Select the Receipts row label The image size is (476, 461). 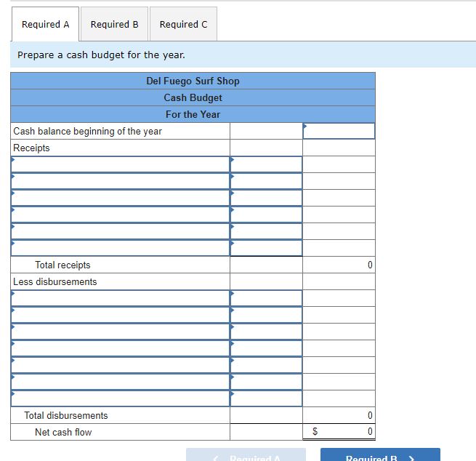click(31, 148)
